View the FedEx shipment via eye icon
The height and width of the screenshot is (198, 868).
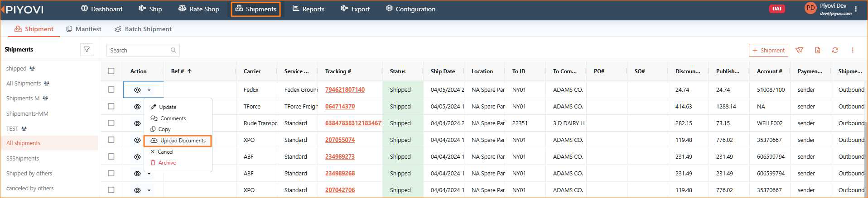pos(137,90)
